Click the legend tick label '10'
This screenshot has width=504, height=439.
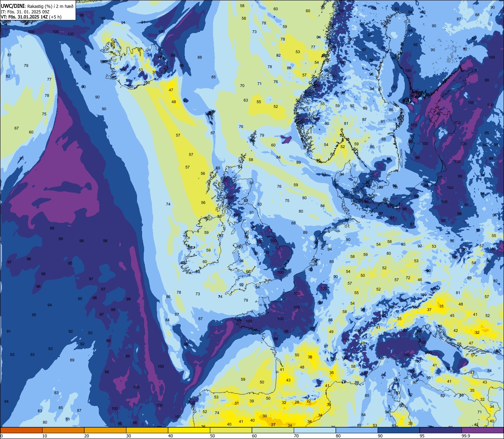click(44, 436)
